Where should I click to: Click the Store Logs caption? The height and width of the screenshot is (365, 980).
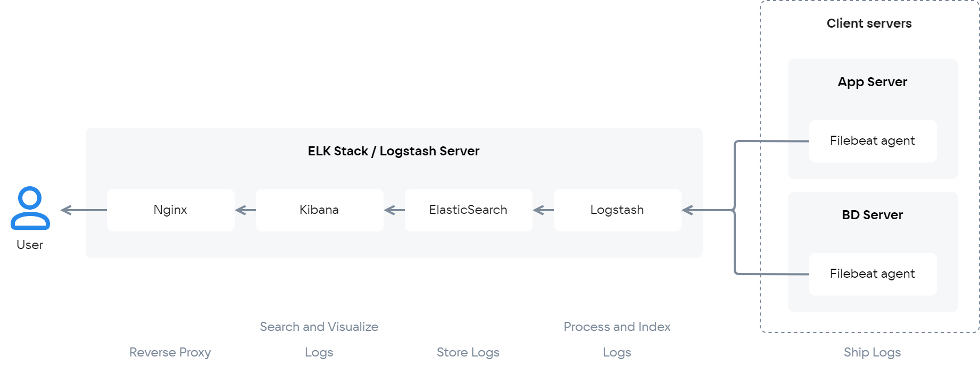tap(468, 352)
